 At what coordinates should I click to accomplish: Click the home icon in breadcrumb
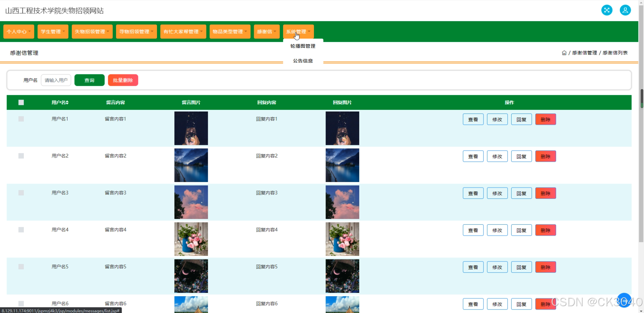(x=564, y=53)
